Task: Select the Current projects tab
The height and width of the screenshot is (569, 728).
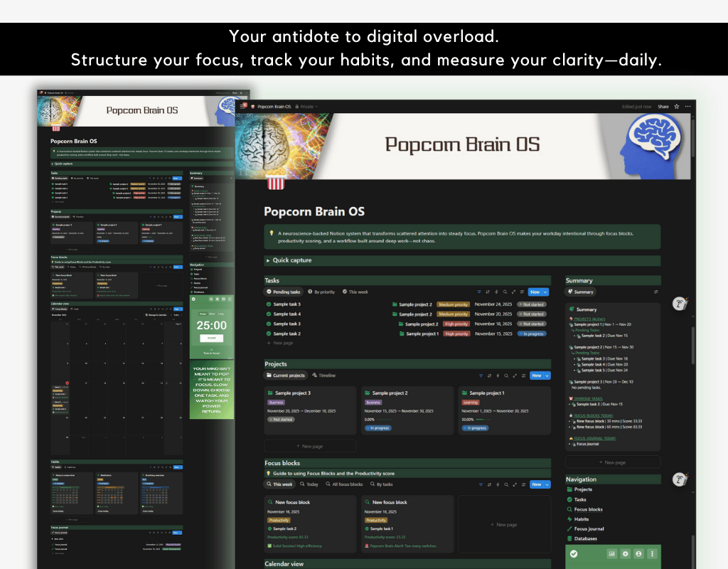Action: 286,376
